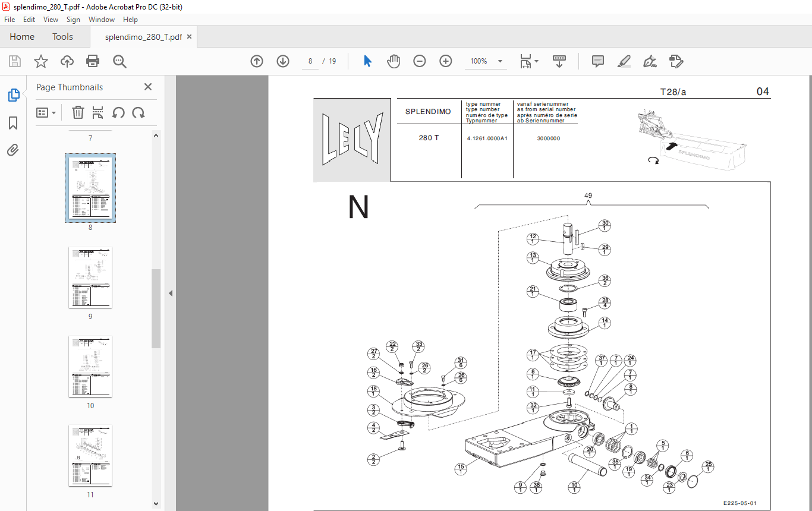Switch to the Tools tab
The width and height of the screenshot is (812, 511).
[62, 37]
